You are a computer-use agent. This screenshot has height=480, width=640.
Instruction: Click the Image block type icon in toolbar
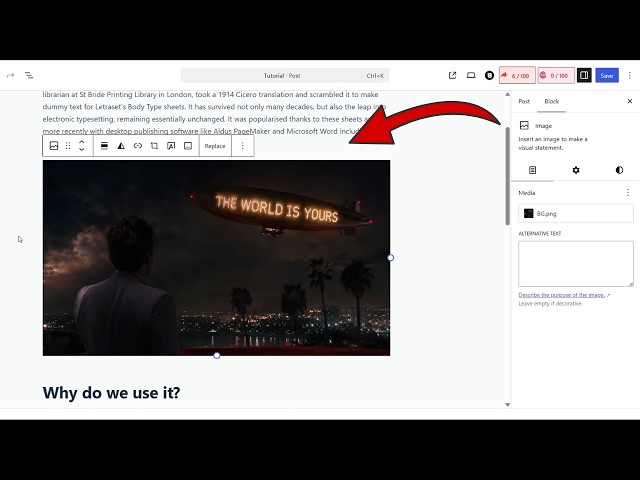[x=54, y=146]
